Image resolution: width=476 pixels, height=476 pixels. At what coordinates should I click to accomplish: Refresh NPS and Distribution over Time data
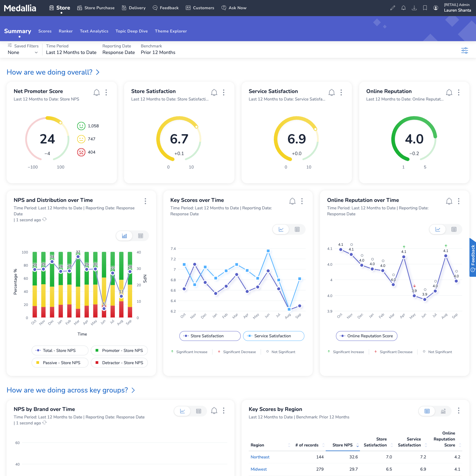tap(44, 220)
